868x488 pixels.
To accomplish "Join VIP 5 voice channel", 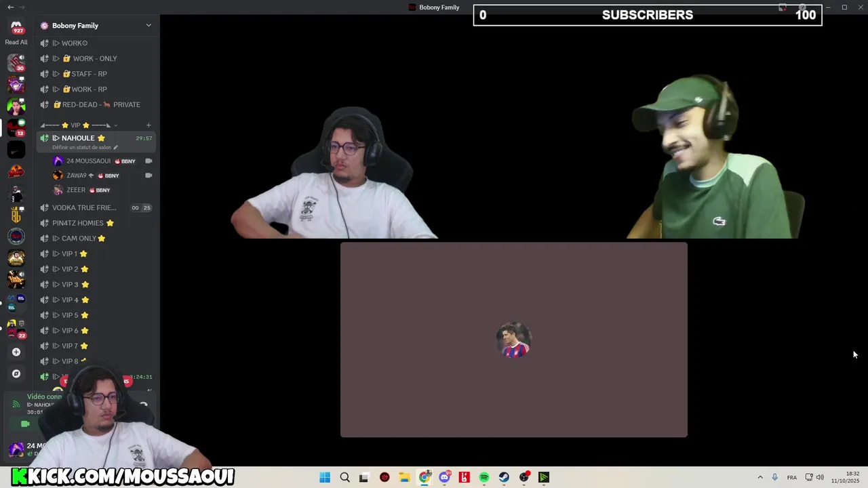I will click(x=96, y=315).
